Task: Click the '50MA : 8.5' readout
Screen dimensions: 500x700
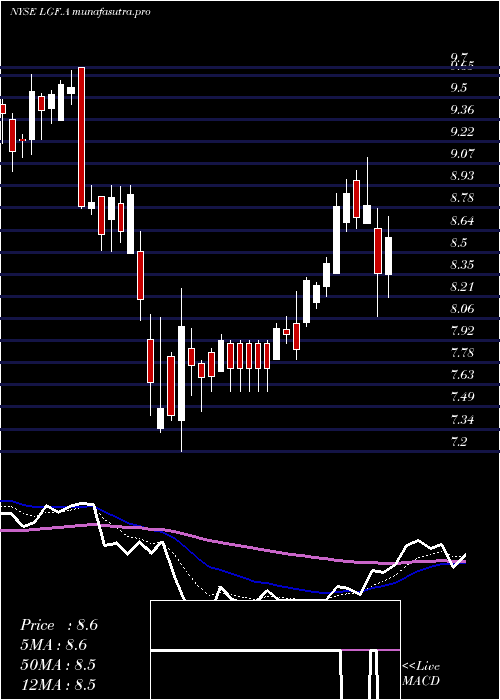Action: (x=58, y=665)
